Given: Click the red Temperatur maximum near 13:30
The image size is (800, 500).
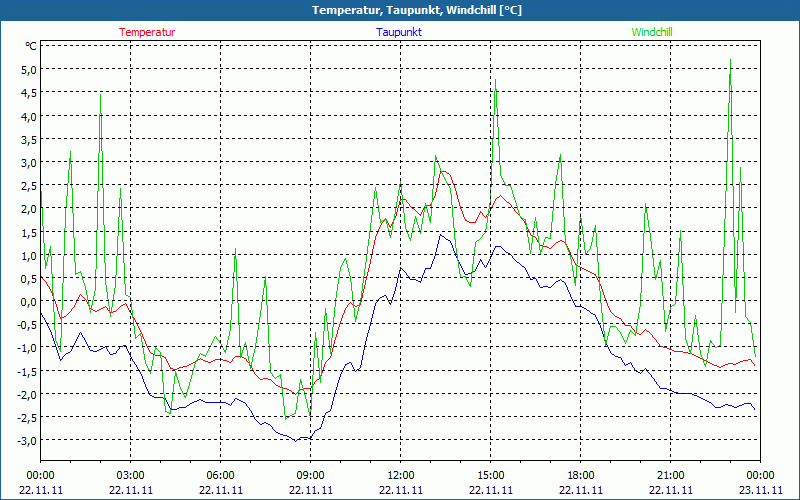Looking at the screenshot, I should pos(444,171).
